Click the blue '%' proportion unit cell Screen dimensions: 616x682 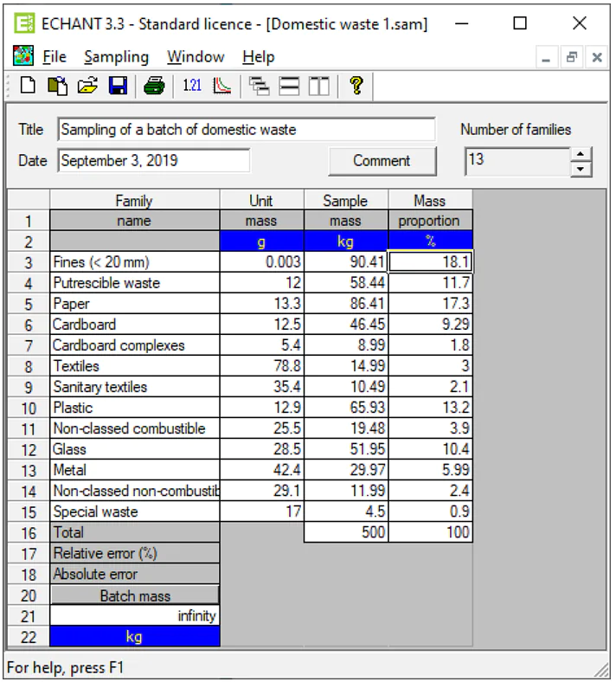pyautogui.click(x=430, y=241)
